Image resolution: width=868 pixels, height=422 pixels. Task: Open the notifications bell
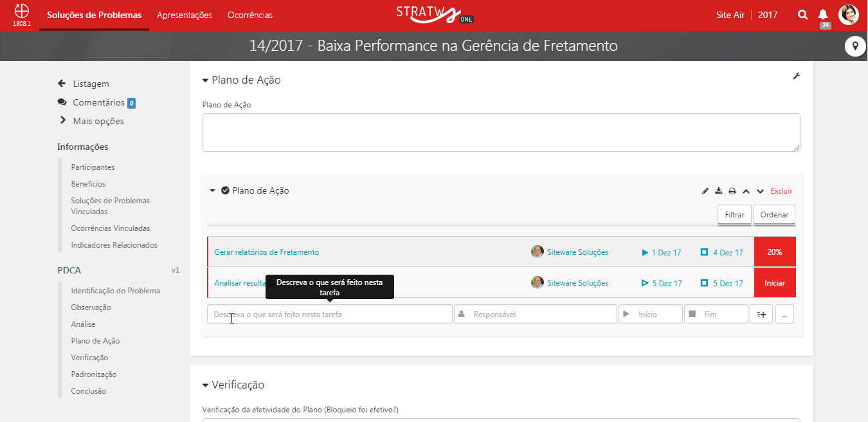coord(823,15)
